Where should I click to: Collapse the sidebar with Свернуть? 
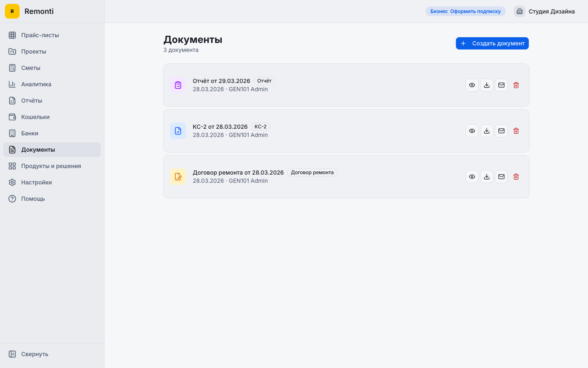point(28,354)
